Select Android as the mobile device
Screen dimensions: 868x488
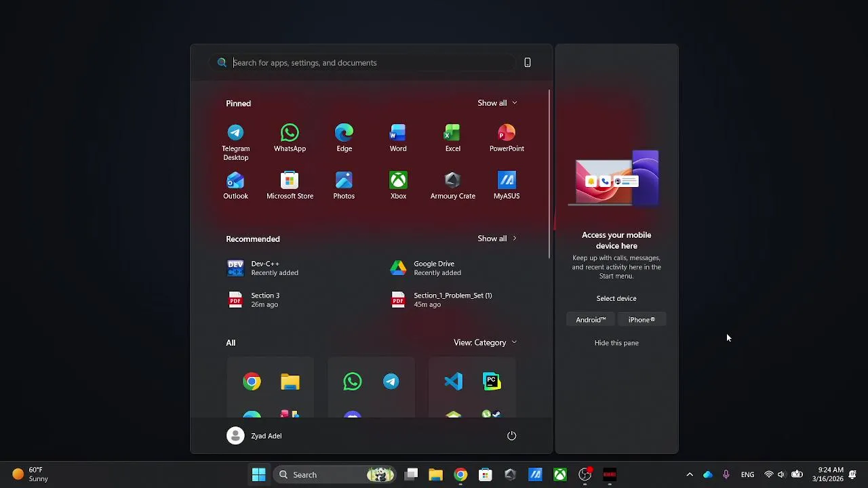coord(591,320)
